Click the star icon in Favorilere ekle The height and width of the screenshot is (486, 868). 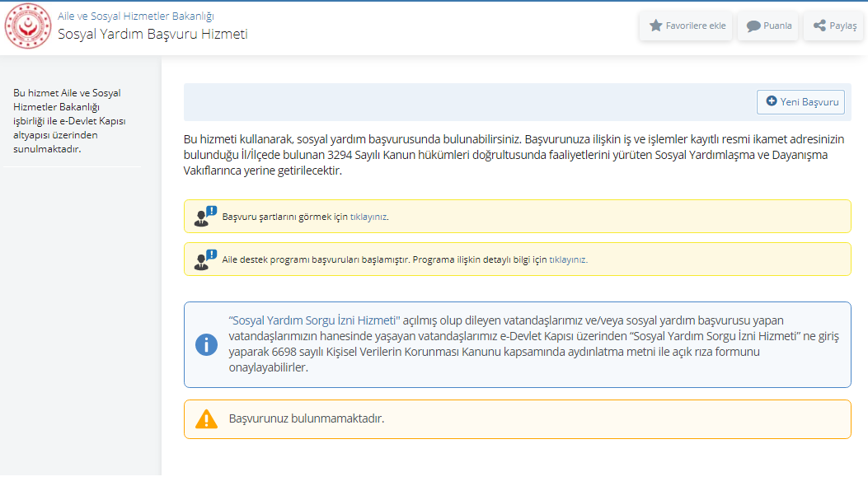[x=656, y=26]
